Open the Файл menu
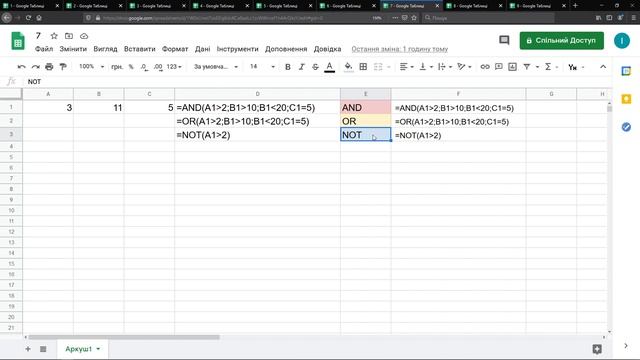This screenshot has width=640, height=360. click(44, 49)
